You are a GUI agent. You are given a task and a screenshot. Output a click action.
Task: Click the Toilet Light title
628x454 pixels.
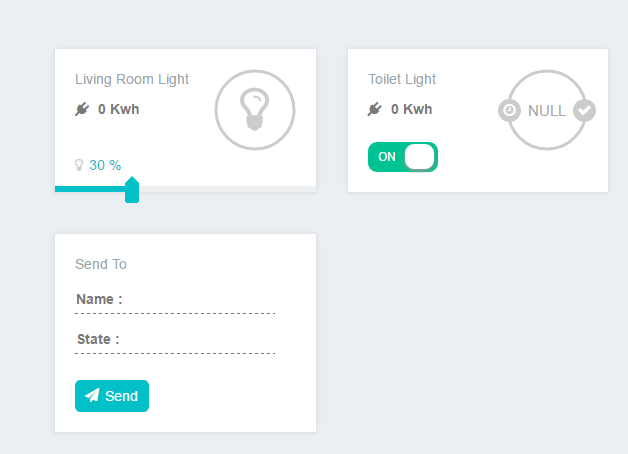pyautogui.click(x=402, y=79)
